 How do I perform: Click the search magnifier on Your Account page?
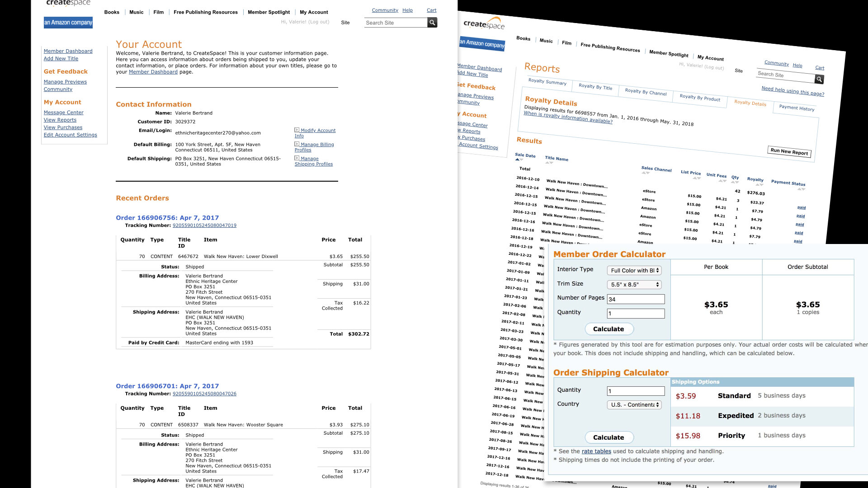point(432,23)
